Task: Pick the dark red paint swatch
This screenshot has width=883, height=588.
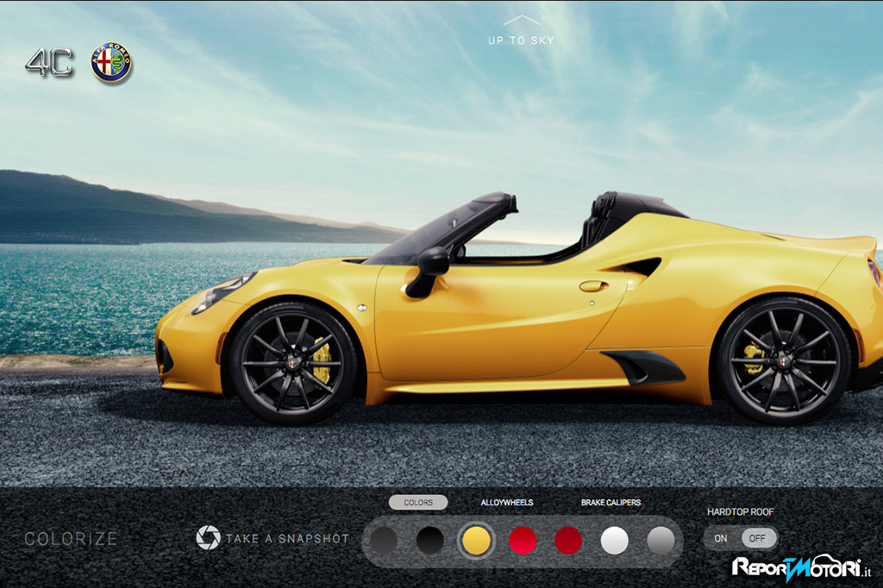Action: (568, 541)
